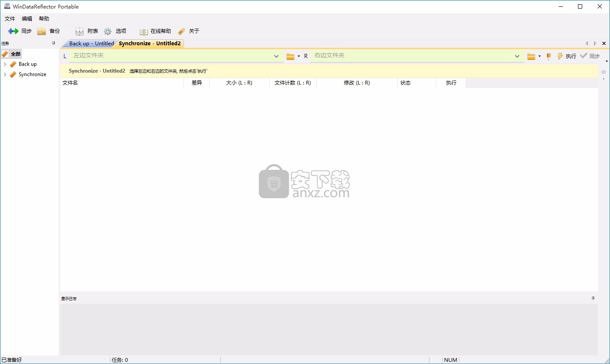Sort by 文件名 column header
Image resolution: width=610 pixels, height=364 pixels.
click(x=122, y=83)
